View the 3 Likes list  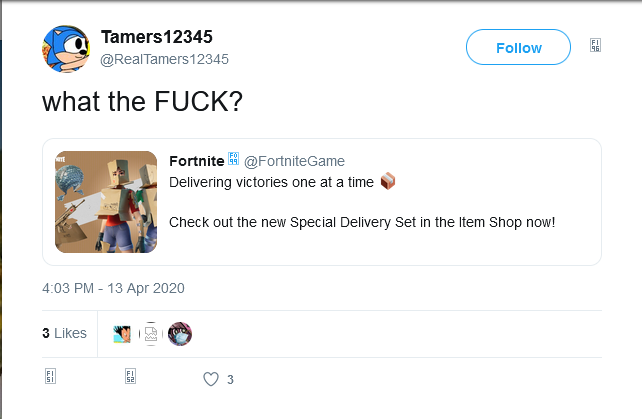(x=64, y=333)
